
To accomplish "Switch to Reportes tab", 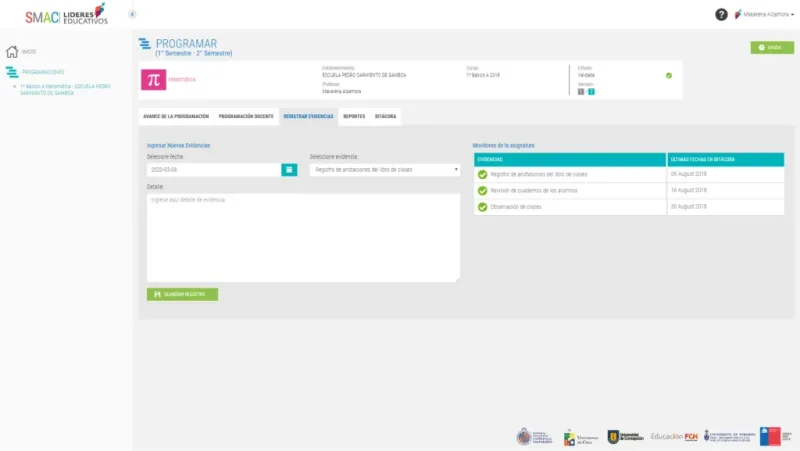I will [354, 116].
